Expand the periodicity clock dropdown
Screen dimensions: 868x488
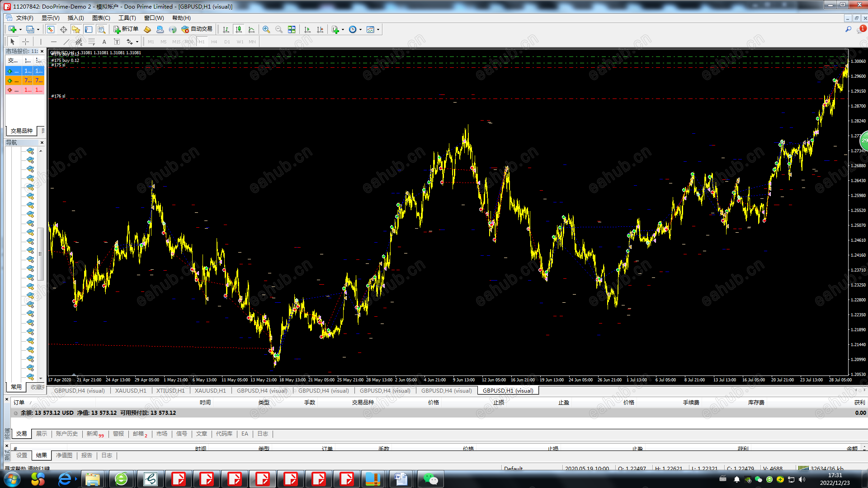(360, 29)
